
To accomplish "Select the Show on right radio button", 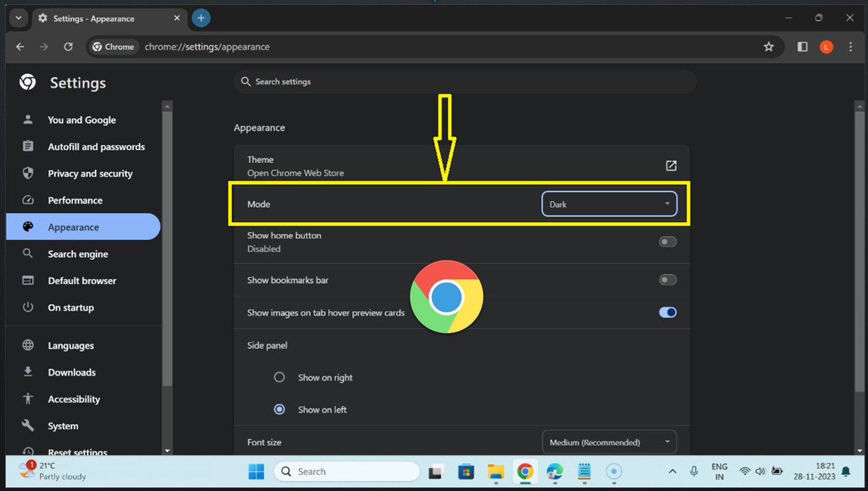I will [x=279, y=377].
